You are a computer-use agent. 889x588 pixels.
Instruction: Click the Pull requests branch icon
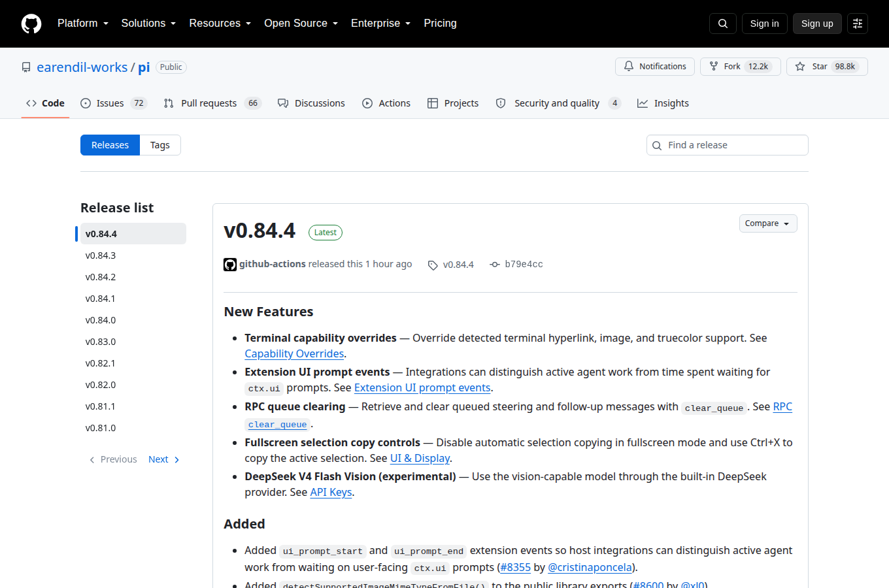click(169, 103)
